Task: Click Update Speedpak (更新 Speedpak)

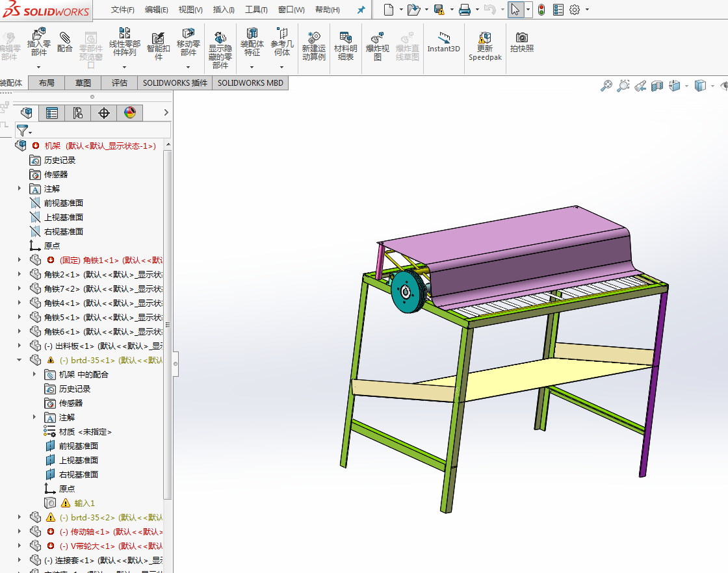Action: [485, 46]
